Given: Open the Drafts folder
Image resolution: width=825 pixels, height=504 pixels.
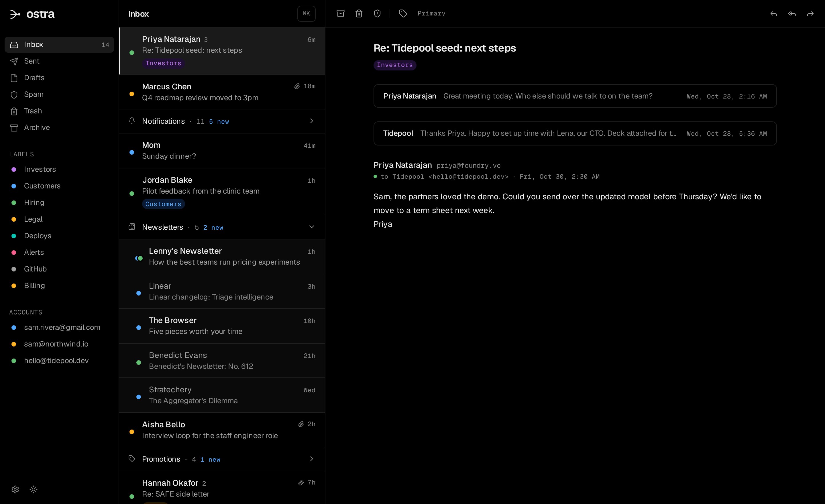Looking at the screenshot, I should coord(59,78).
